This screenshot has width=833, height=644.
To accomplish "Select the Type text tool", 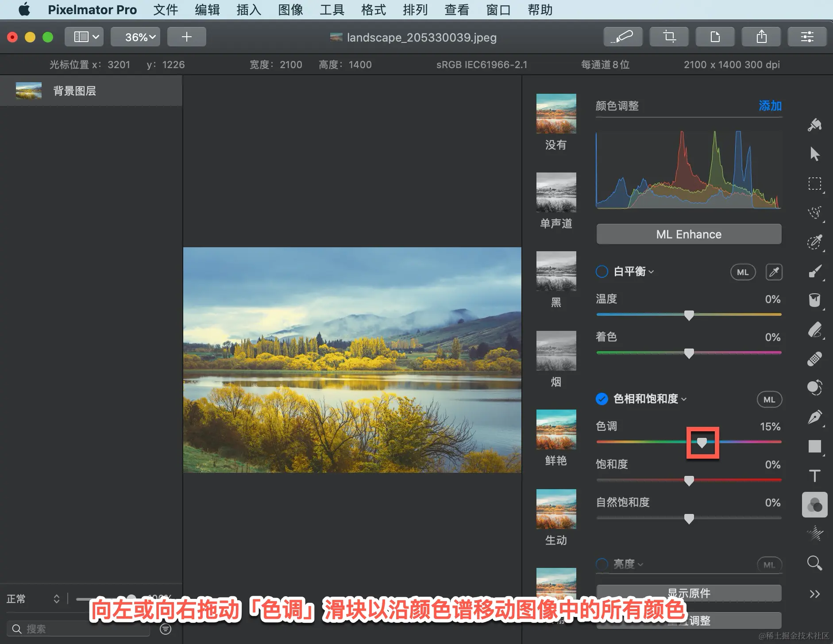I will [814, 475].
